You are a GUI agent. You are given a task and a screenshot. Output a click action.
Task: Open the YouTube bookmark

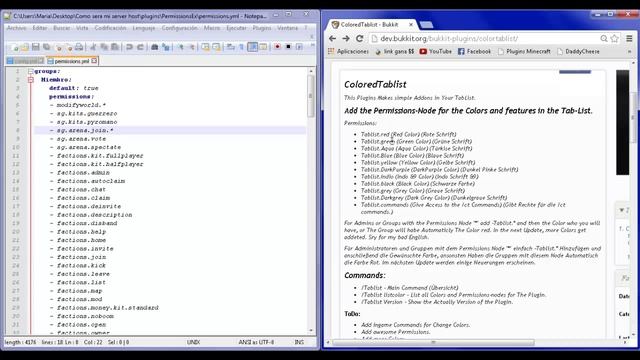(436, 51)
